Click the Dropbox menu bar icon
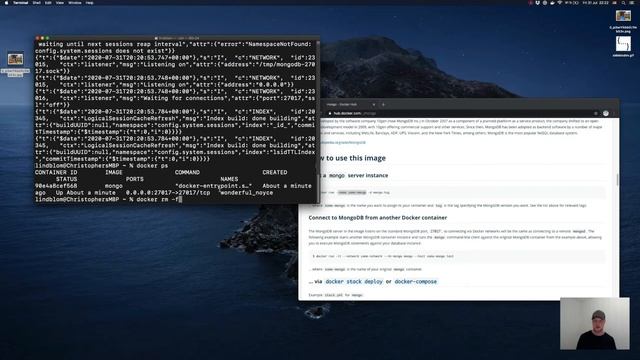 click(x=538, y=2)
